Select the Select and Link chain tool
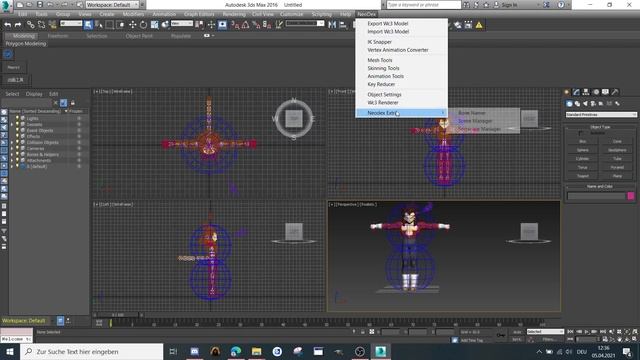Viewport: 640px width, 360px height. 31,25
